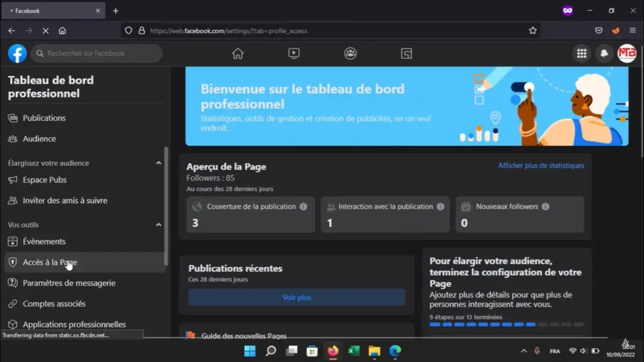This screenshot has width=644, height=362.
Task: Click Afficher plus de statistiques link
Action: [x=541, y=165]
